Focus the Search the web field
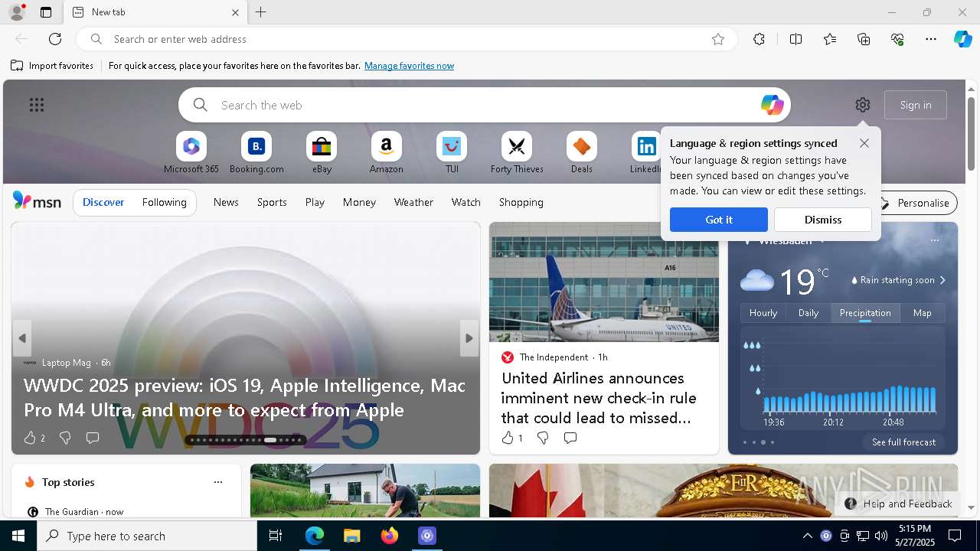The width and height of the screenshot is (980, 551). [x=485, y=105]
